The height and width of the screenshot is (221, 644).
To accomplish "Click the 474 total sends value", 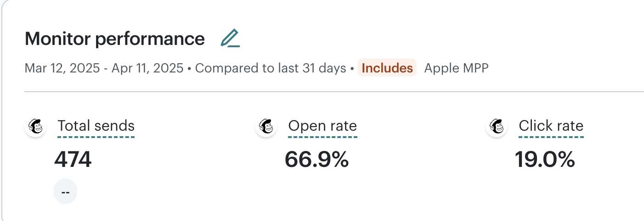I will coord(73,160).
